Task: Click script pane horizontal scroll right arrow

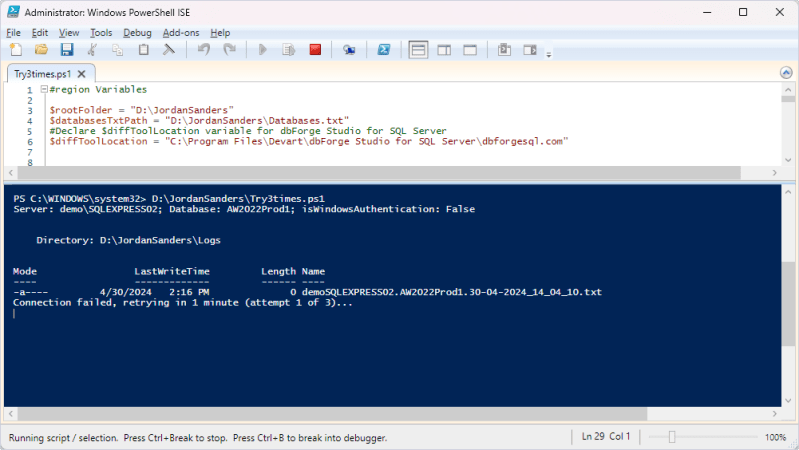Action: (775, 173)
